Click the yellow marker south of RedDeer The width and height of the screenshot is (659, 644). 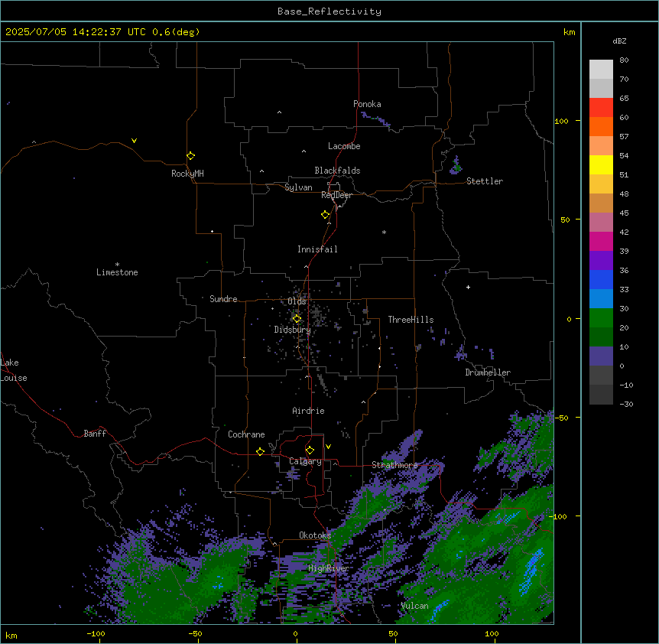325,215
